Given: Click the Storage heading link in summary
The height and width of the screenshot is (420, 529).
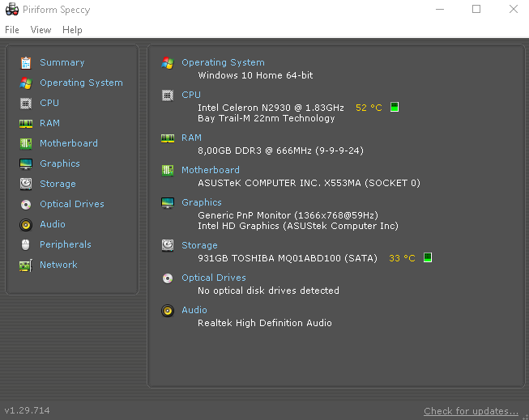Looking at the screenshot, I should coord(199,245).
